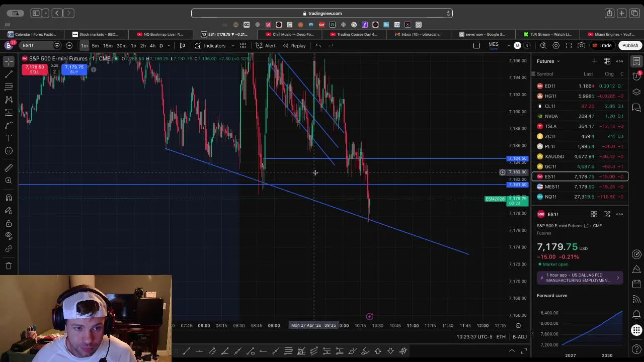Open object tree layers sidebar icon

coord(636,92)
